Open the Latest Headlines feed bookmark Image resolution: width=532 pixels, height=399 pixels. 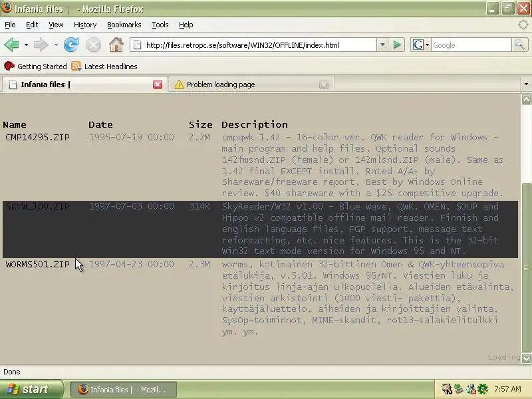(x=104, y=66)
